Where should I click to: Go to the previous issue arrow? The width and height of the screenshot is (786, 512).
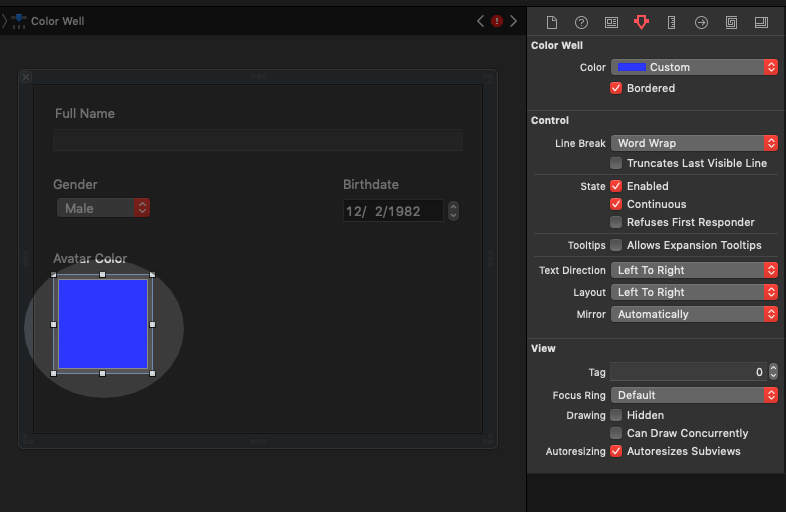[x=481, y=21]
